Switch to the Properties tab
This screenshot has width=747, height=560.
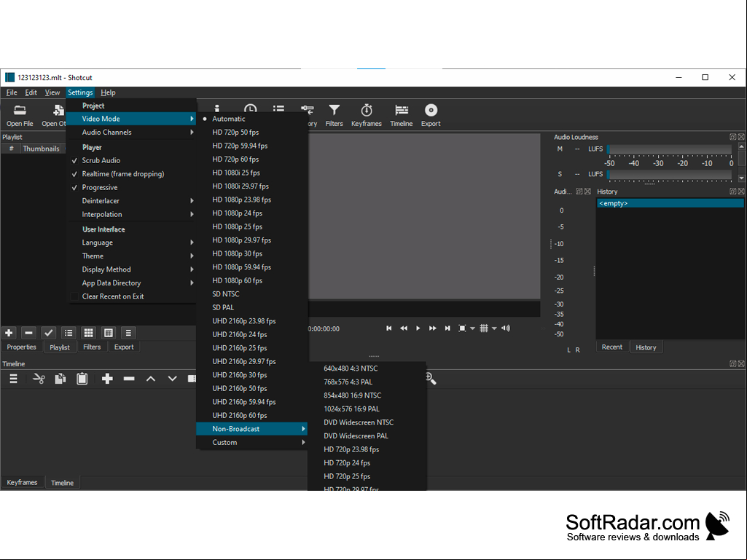21,347
